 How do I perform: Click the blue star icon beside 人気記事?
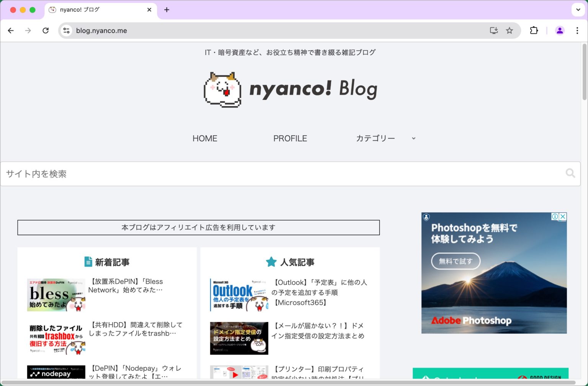[x=271, y=262]
